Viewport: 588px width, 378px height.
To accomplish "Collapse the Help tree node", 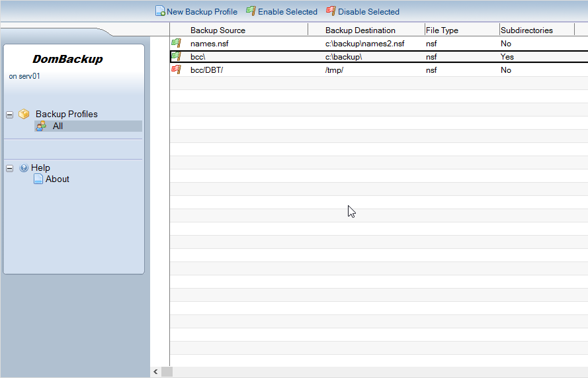I will [10, 168].
